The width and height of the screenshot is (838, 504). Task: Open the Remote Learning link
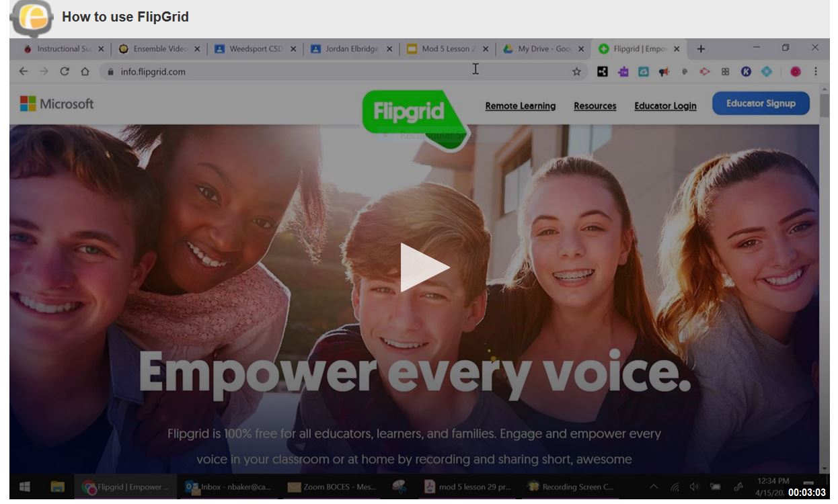coord(521,106)
